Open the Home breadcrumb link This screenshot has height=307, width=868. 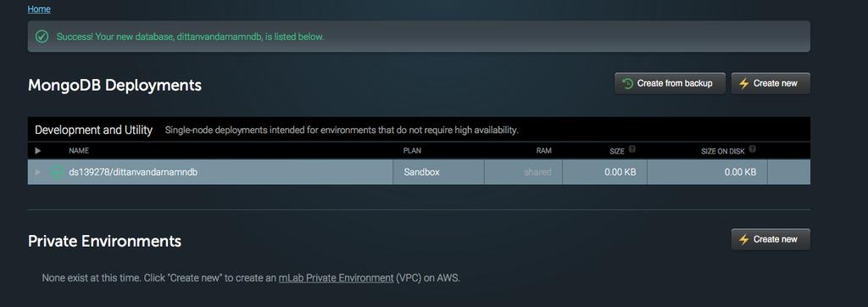pos(39,8)
